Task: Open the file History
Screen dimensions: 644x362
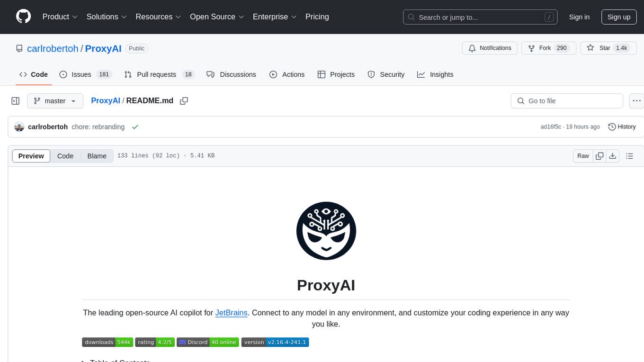Action: click(622, 127)
